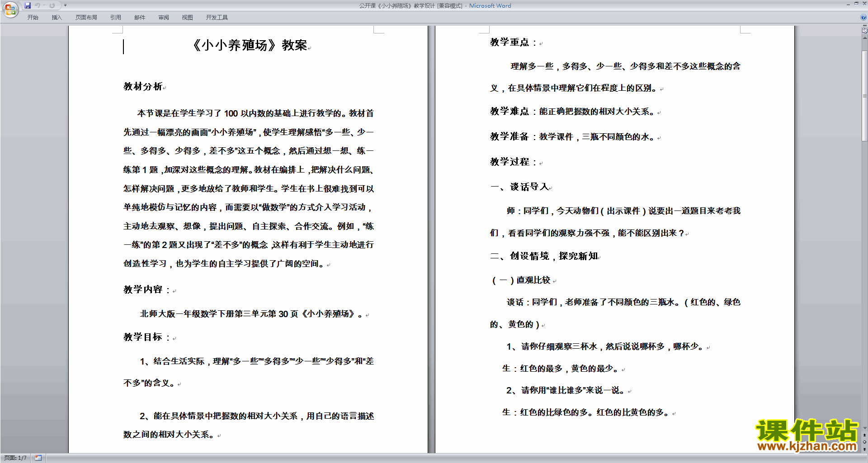Viewport: 868px width, 463px height.
Task: Select the 页面布局 ribbon tab
Action: [x=86, y=18]
